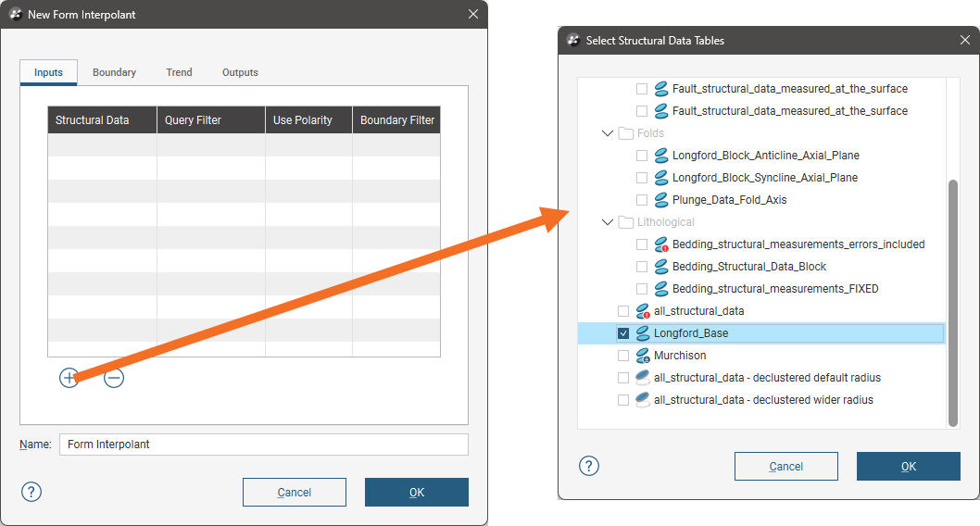Go to the Outputs tab
The width and height of the screenshot is (980, 526).
240,72
